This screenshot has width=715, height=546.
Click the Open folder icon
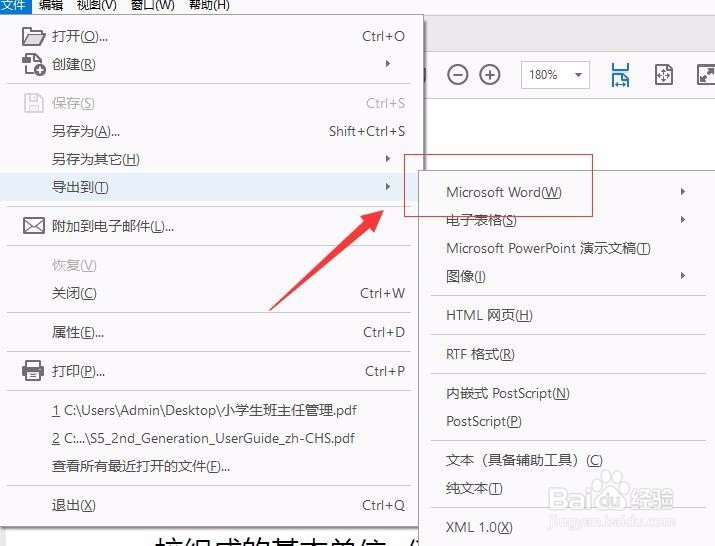[34, 36]
